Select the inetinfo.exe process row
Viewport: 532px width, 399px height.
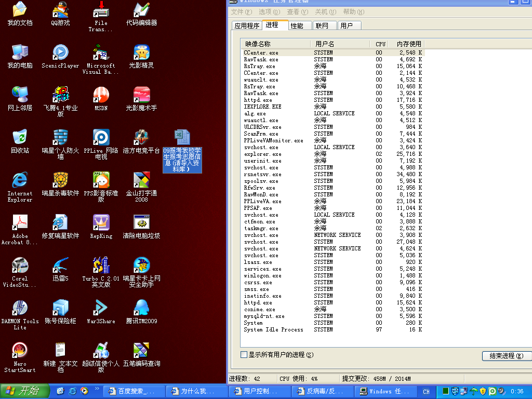pos(333,296)
